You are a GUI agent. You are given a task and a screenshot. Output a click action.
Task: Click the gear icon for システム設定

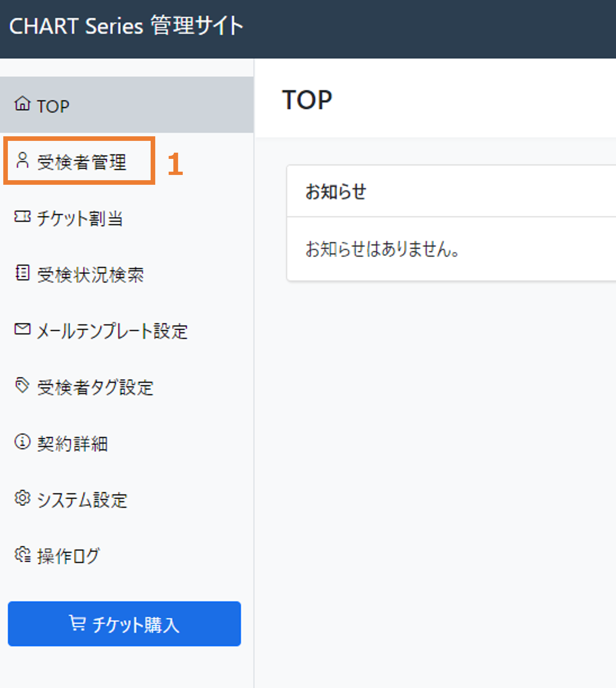coord(22,498)
